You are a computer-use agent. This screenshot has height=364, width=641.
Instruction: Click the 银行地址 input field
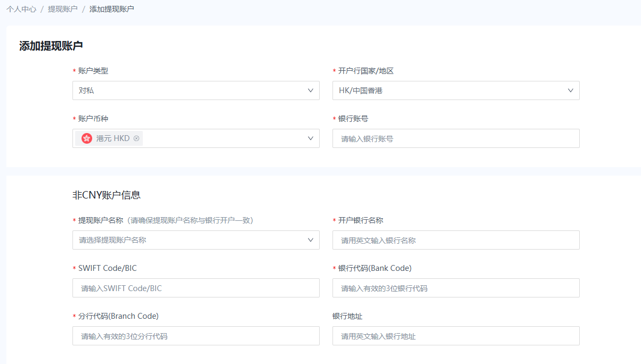(x=456, y=336)
